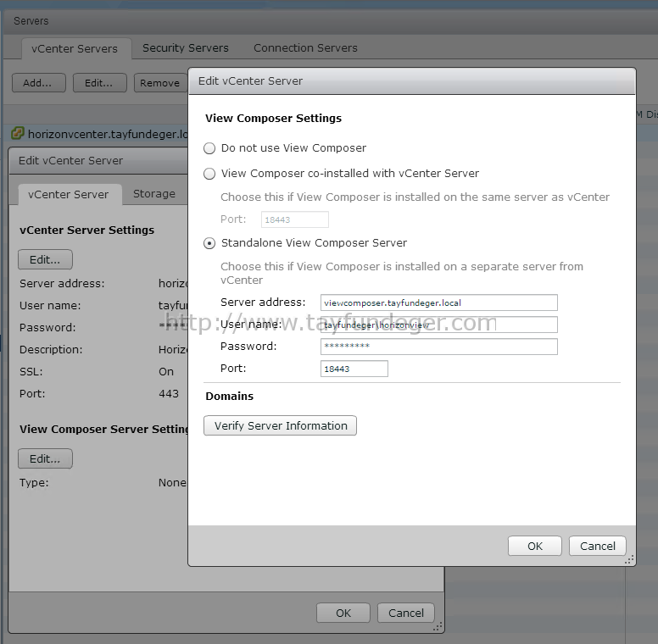The image size is (658, 644).
Task: Click the View Composer Settings heading
Action: point(273,119)
